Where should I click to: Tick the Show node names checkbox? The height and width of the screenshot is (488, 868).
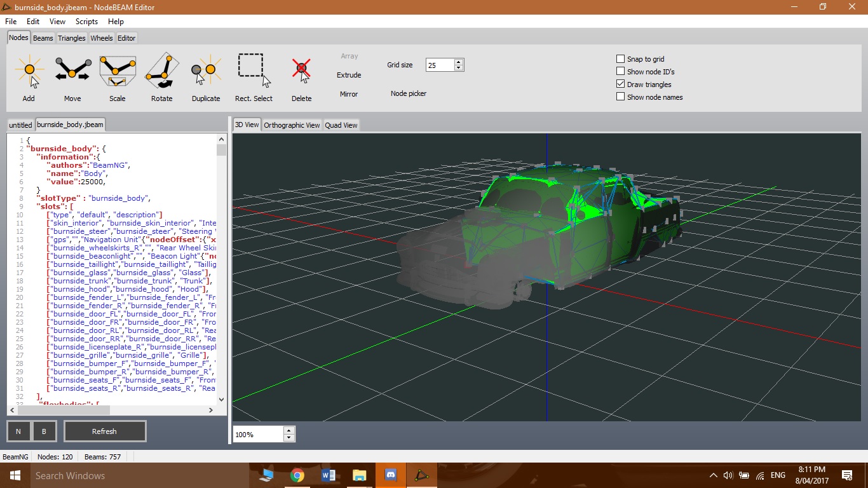(621, 97)
